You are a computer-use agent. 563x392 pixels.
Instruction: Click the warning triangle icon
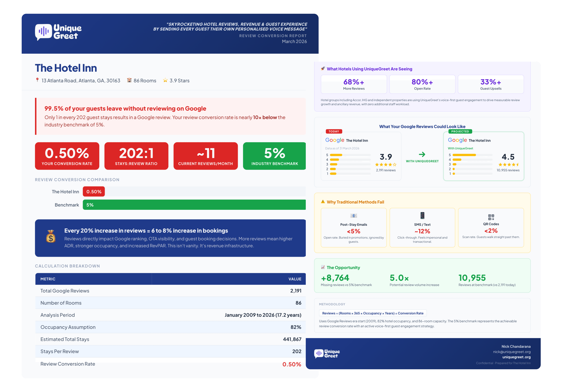pos(323,202)
